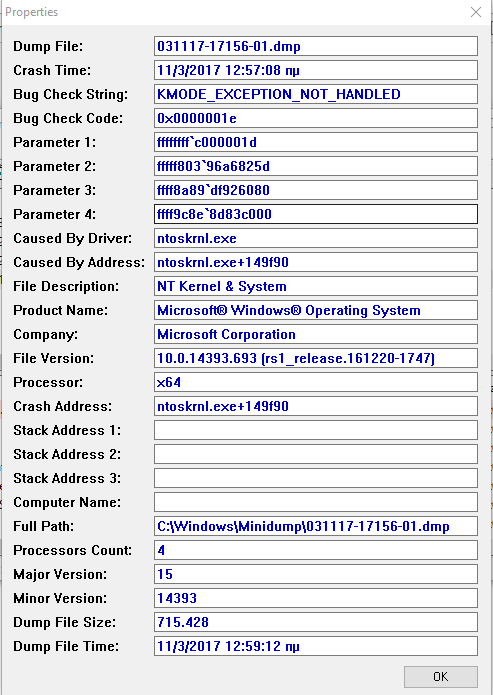Click the Parameter 1 value field
The width and height of the screenshot is (493, 695).
click(316, 142)
